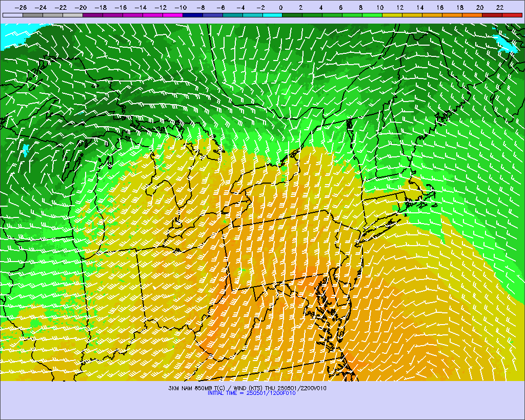
Task: Select the dark green swatch between the 0 and 2 labels
Action: click(x=292, y=15)
